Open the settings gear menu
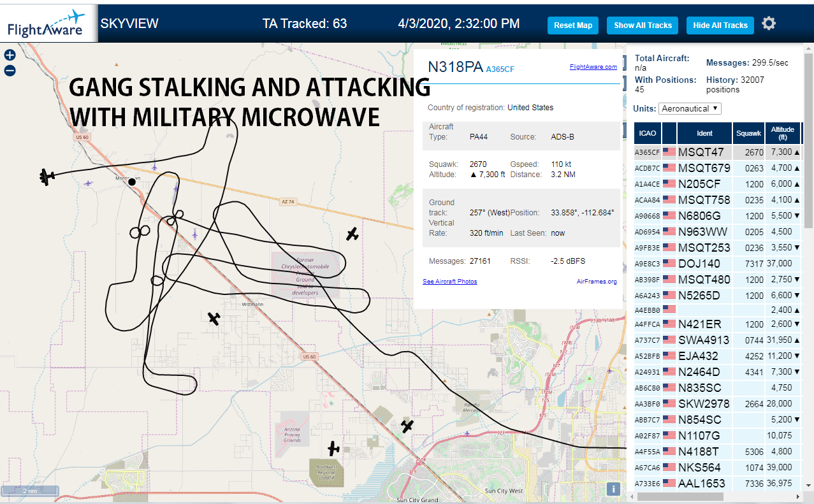This screenshot has height=504, width=814. [x=769, y=24]
